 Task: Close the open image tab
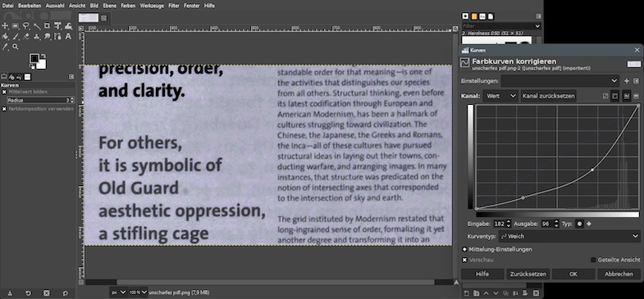point(104,18)
